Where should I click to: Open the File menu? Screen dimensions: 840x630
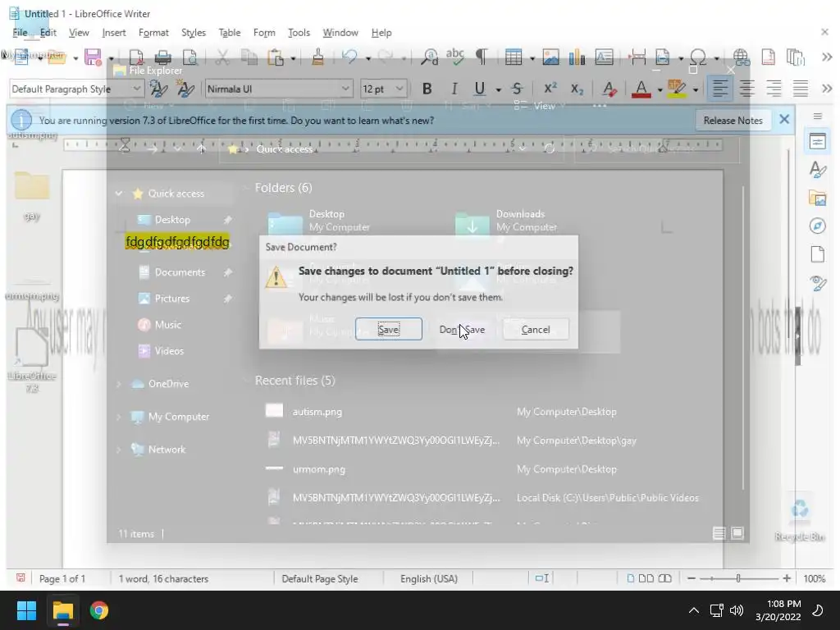[20, 33]
